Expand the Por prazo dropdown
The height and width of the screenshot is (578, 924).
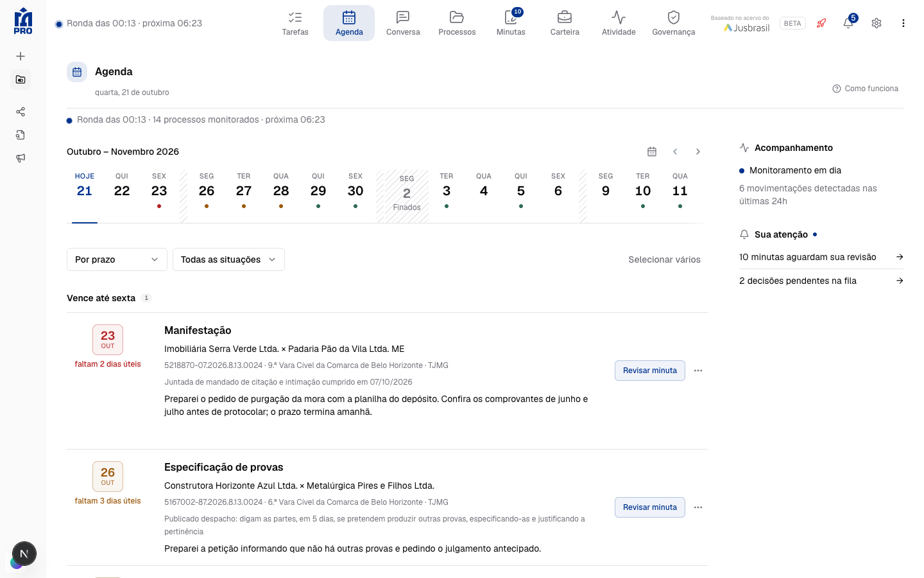pyautogui.click(x=117, y=259)
